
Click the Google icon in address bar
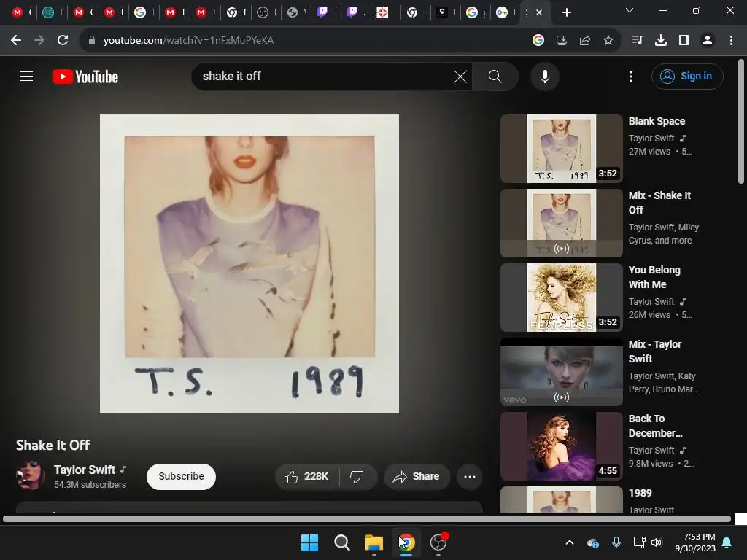click(538, 41)
